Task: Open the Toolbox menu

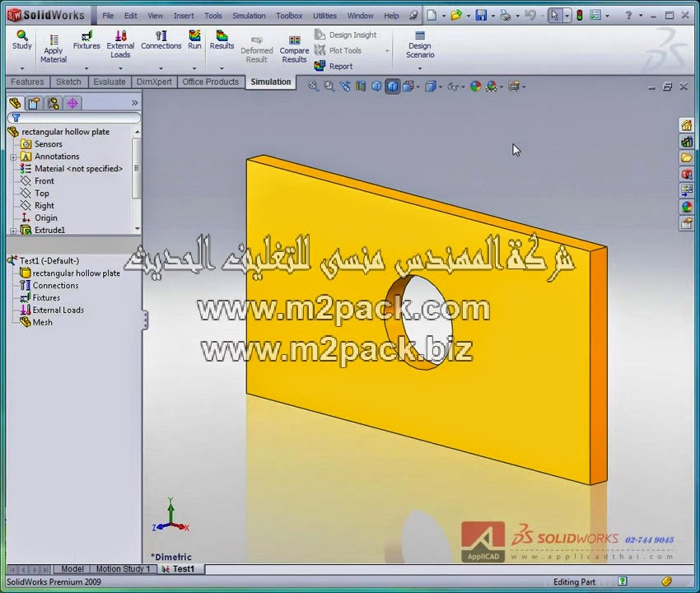Action: (x=289, y=16)
